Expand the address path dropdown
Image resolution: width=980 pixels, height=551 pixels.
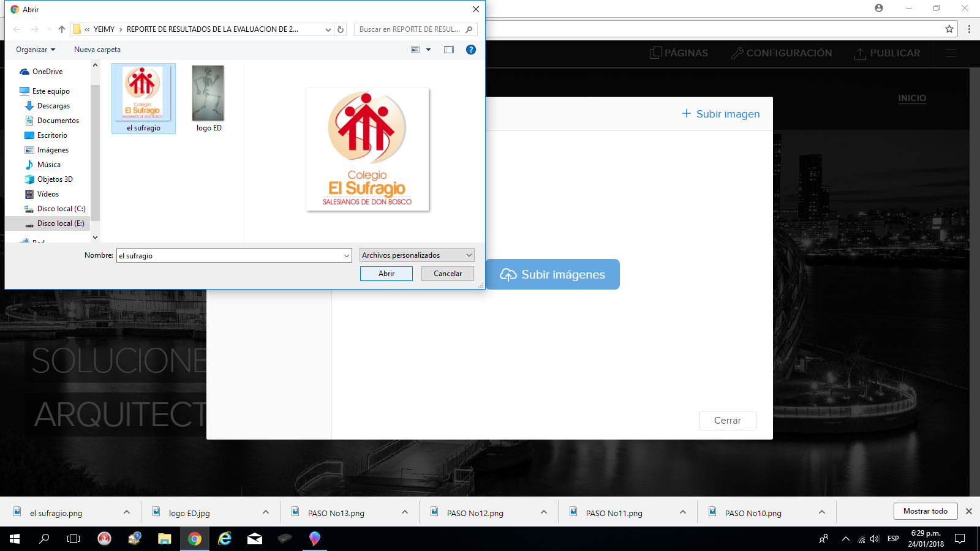click(x=328, y=29)
